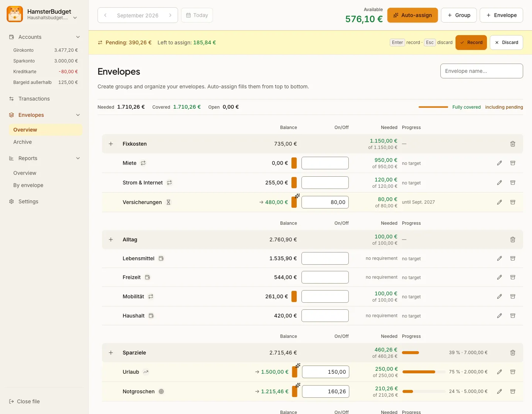
Task: Edit the Miete envelope with the pencil icon
Action: point(499,163)
